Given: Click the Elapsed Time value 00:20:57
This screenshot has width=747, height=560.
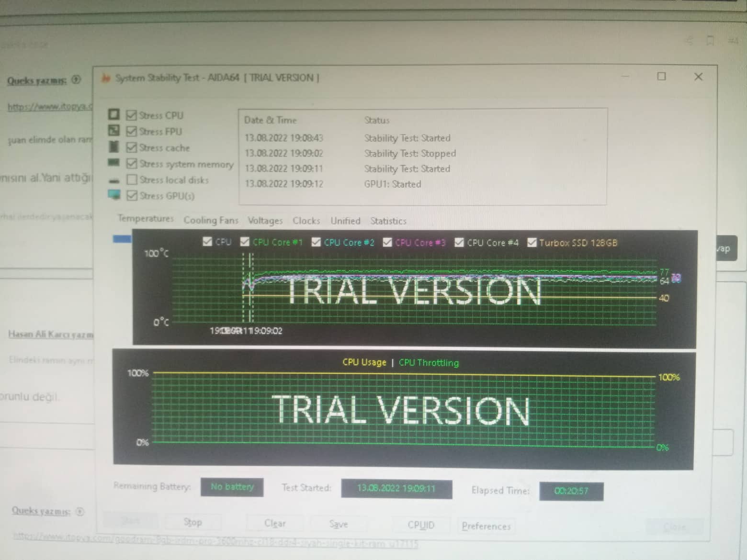Looking at the screenshot, I should click(x=571, y=491).
